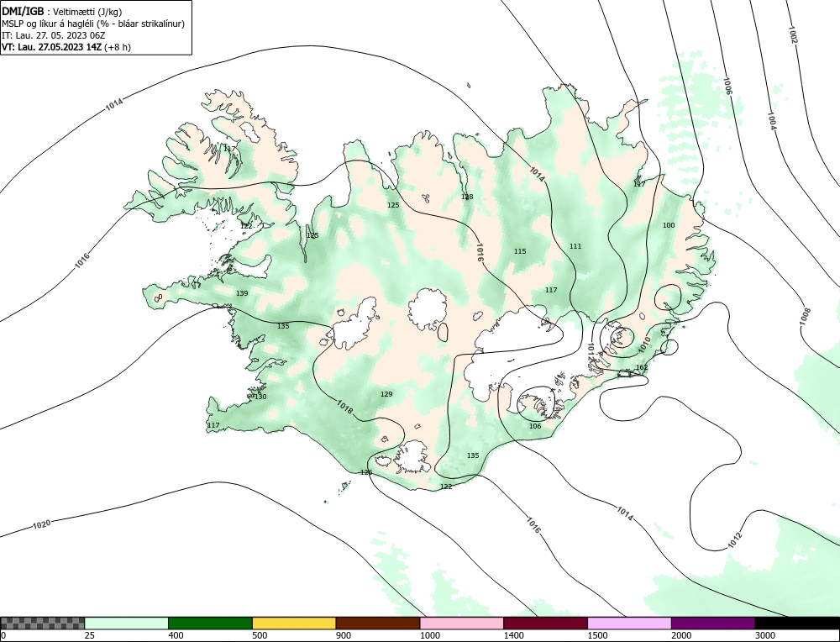Viewport: 840px width, 642px height.
Task: Click the purple 2000–3000 legend swatch
Action: [x=713, y=623]
